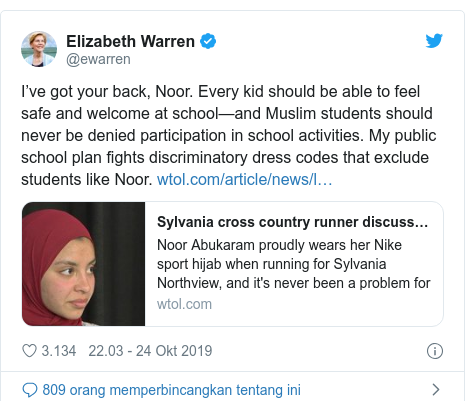Open the tweet info icon
Screen dimensions: 465x401
click(435, 351)
